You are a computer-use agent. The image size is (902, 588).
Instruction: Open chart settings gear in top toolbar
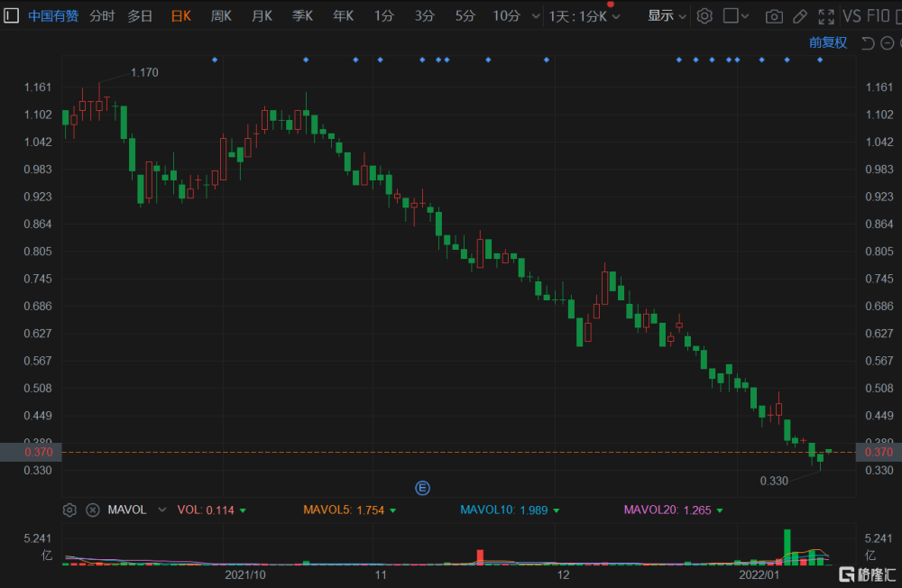click(704, 16)
